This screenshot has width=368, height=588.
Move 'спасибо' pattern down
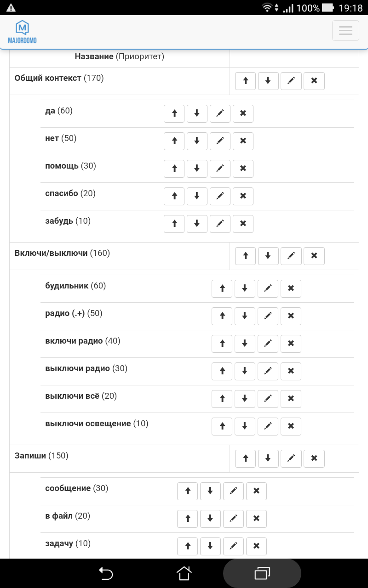[197, 196]
